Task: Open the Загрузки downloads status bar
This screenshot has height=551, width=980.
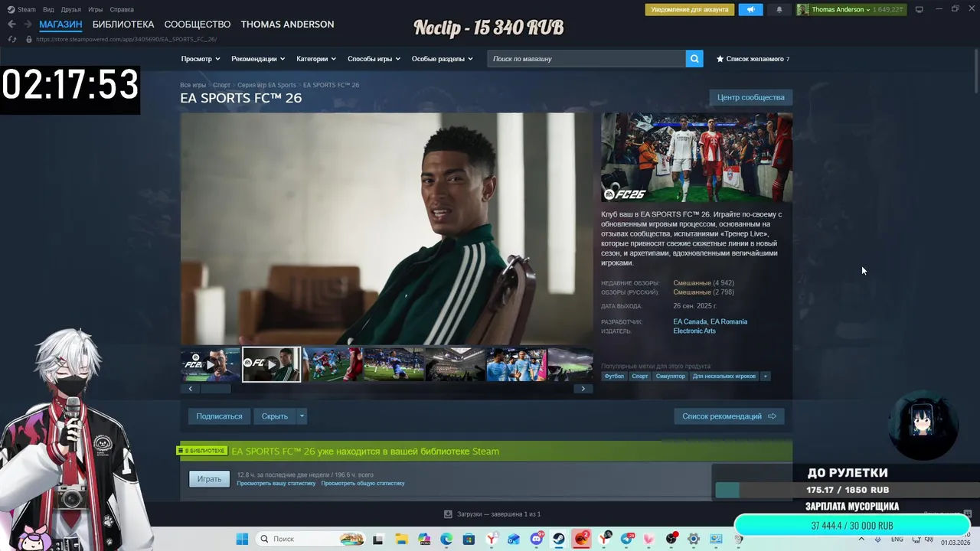Action: tap(492, 514)
